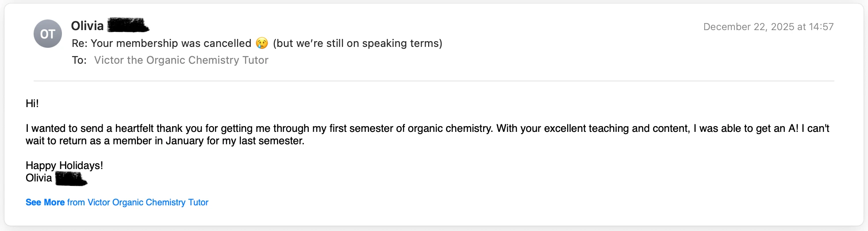Click the recipient Victor the Organic Chemistry Tutor

pos(181,60)
